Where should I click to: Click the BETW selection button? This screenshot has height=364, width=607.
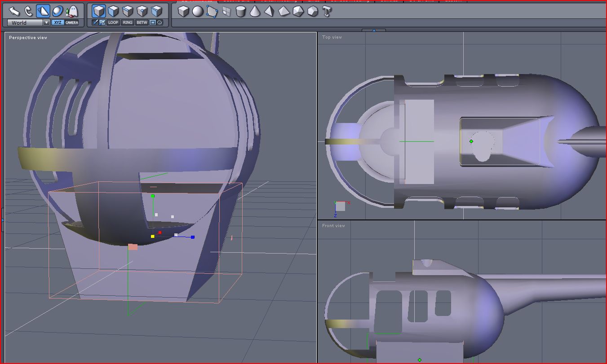point(142,22)
